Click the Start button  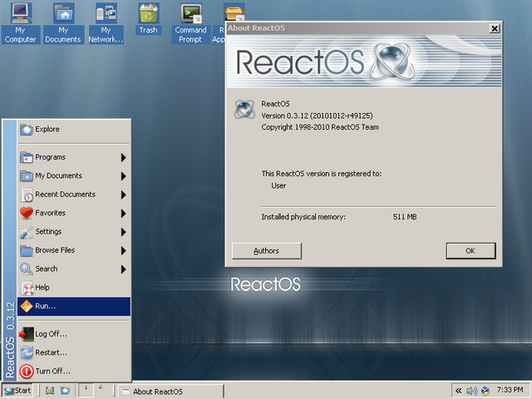click(18, 391)
